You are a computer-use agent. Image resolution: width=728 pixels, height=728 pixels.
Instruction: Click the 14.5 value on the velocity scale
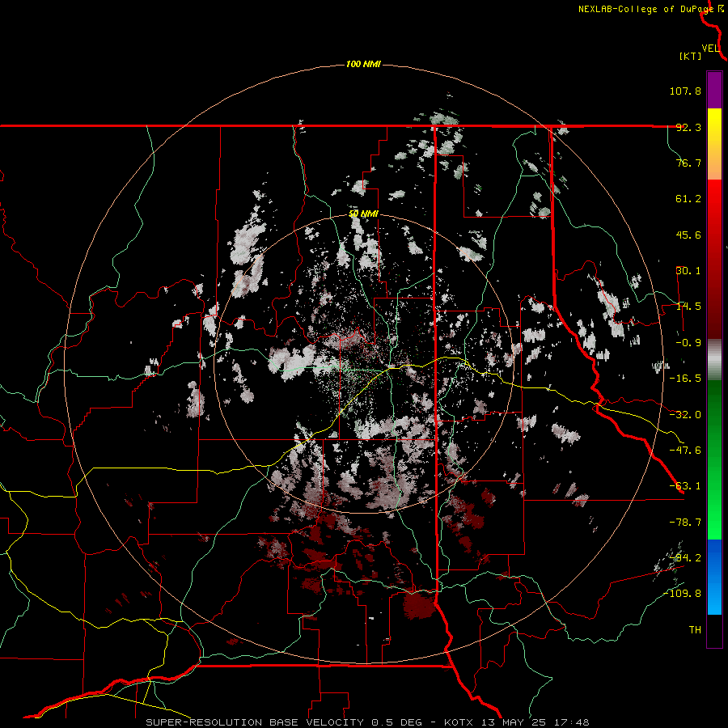688,307
